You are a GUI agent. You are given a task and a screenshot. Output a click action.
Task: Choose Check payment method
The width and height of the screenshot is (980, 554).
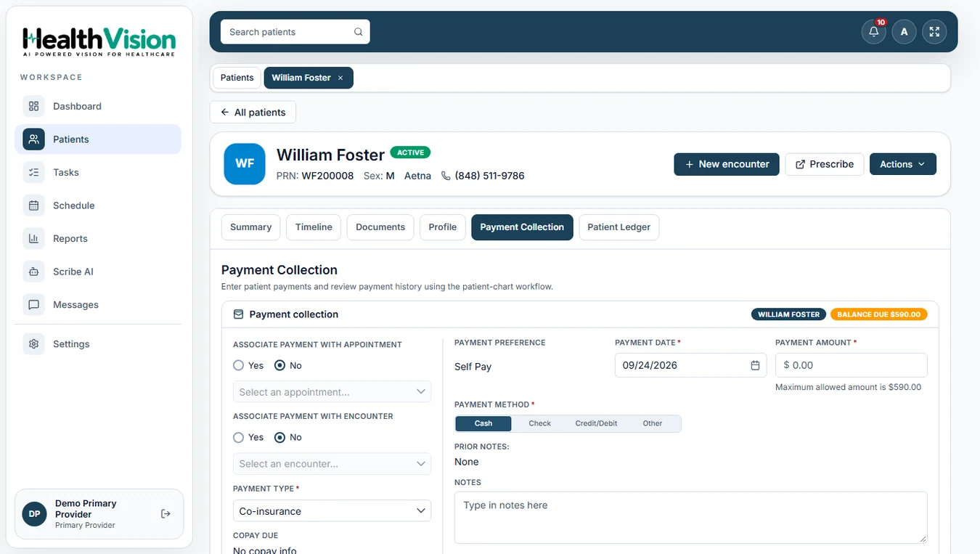[x=539, y=423]
